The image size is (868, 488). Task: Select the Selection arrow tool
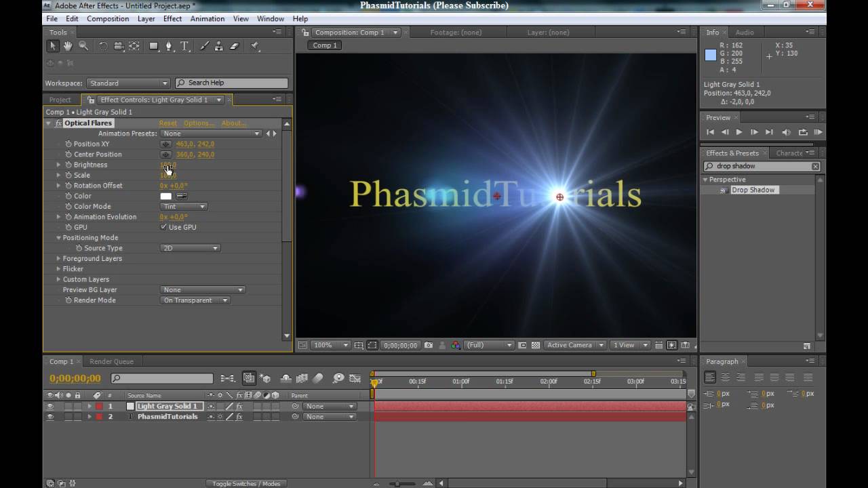[53, 46]
